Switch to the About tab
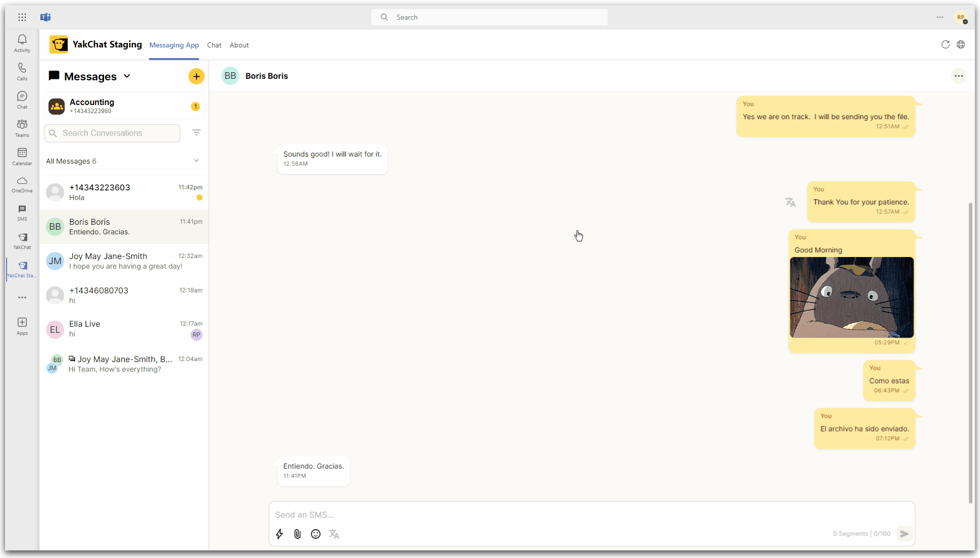 pyautogui.click(x=239, y=45)
